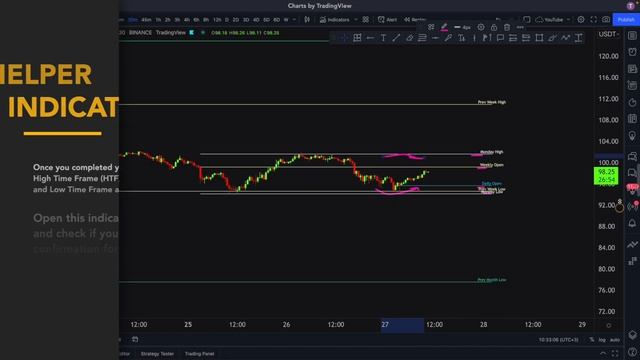The width and height of the screenshot is (640, 360).
Task: Open timezone clock 10:33:06 (UTC+3)
Action: [558, 340]
